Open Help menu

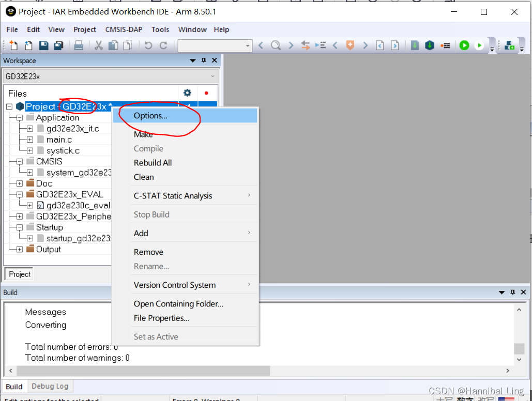(221, 29)
